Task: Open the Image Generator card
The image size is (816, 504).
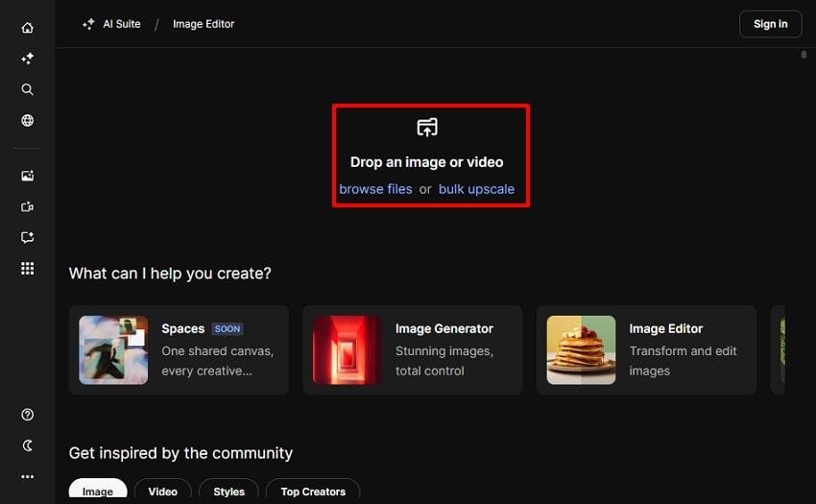Action: point(412,349)
